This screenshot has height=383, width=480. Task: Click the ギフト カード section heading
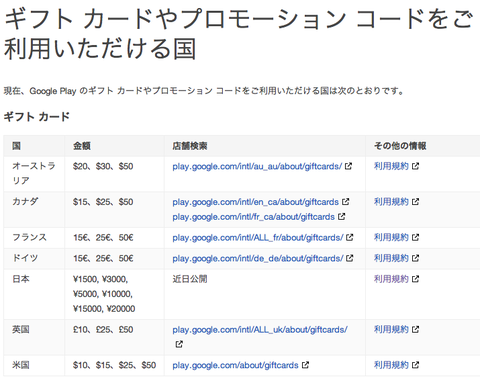coord(37,117)
